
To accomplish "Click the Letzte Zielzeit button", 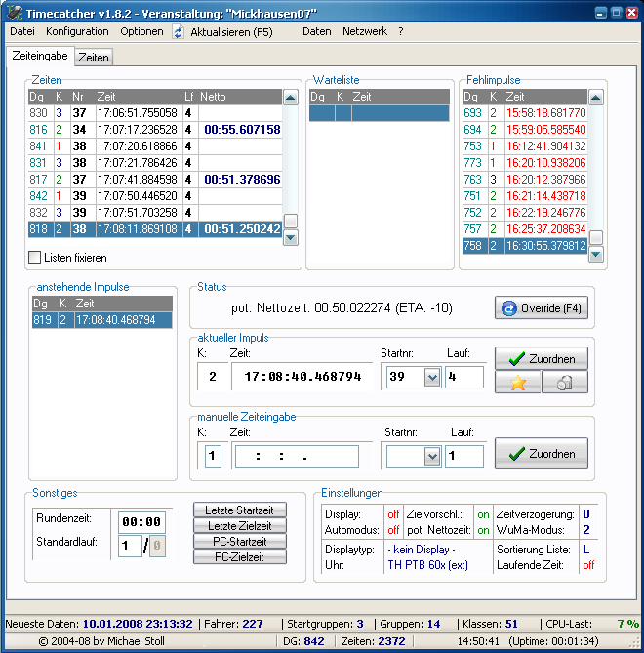I will click(x=240, y=526).
